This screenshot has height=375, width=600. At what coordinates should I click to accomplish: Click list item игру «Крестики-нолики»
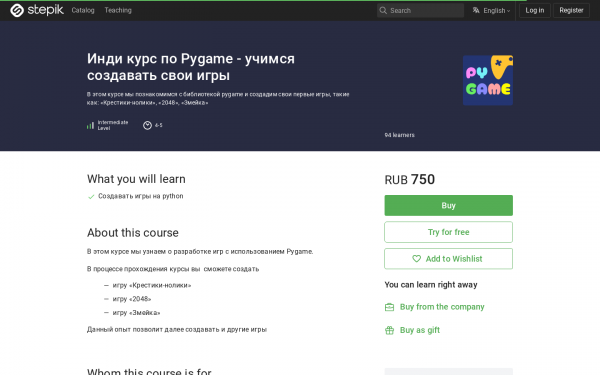click(x=152, y=285)
